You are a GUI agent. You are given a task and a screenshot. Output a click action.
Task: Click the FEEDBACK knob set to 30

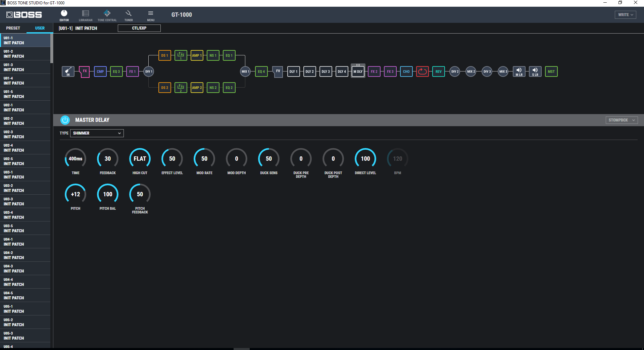[108, 159]
